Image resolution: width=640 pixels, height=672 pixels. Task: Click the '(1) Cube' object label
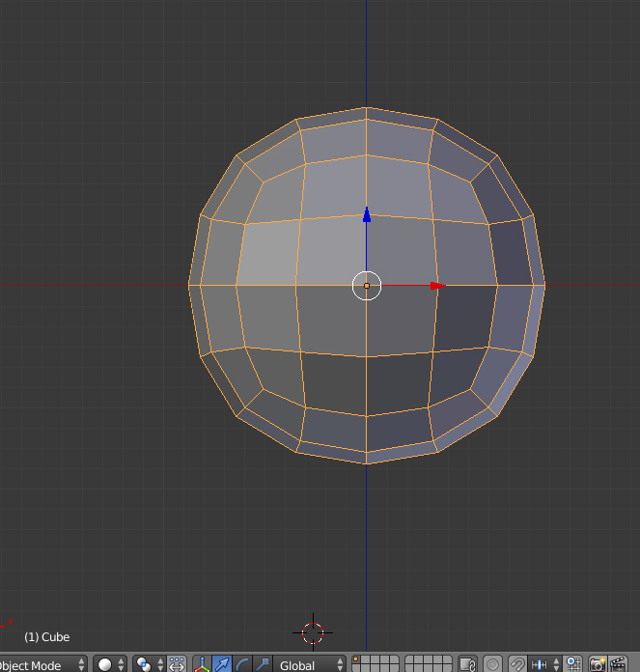tap(47, 637)
